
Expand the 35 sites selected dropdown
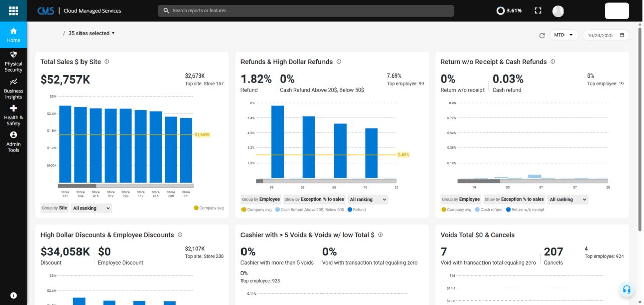92,33
